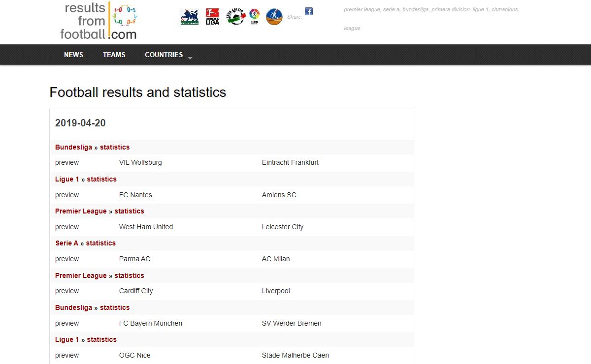Screen dimensions: 591x364
Task: Open preview for FC Bayern Munchen match
Action: pos(67,323)
